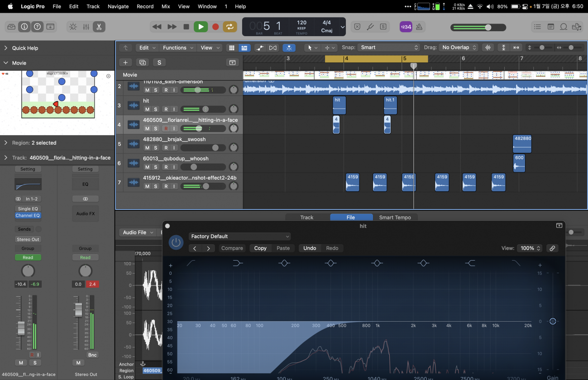Click the Forward transport button
Screen dimensions: 588x380
[x=172, y=27]
